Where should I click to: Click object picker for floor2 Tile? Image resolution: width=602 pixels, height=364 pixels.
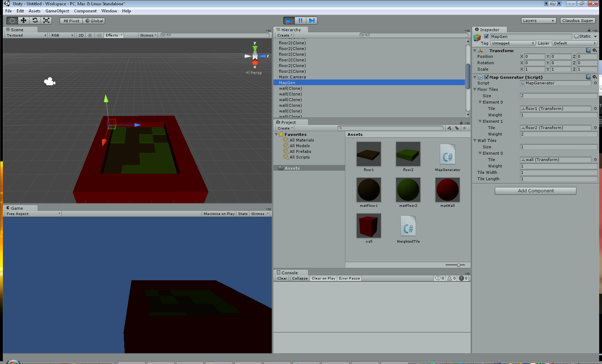tap(595, 128)
